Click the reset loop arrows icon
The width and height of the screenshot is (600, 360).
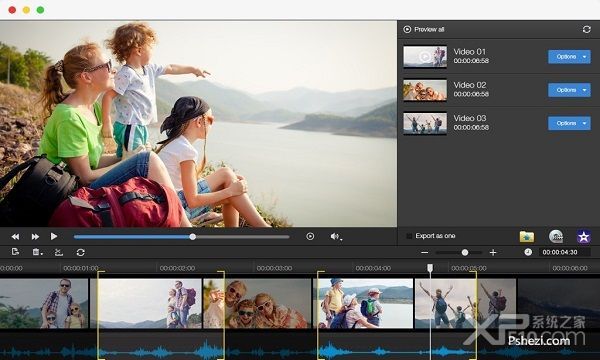80,252
